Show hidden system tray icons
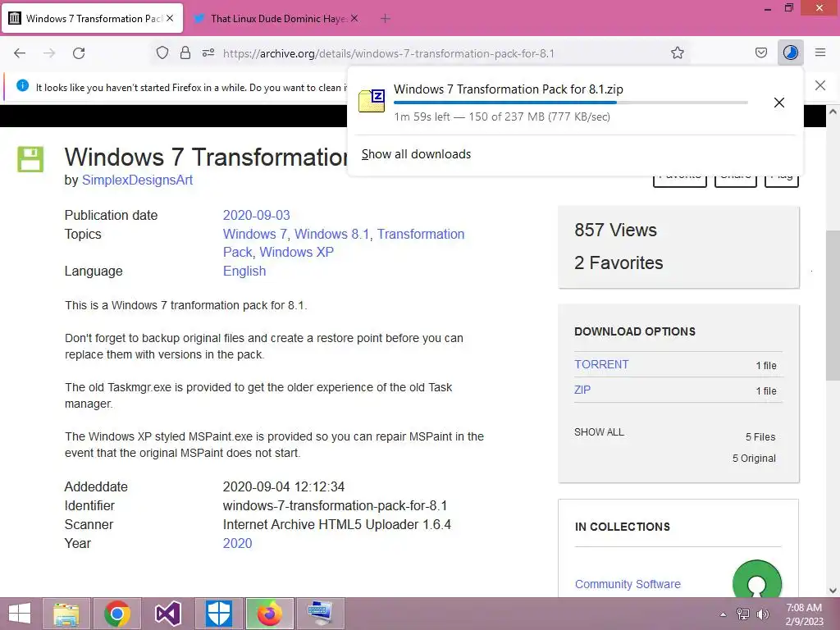 723,614
